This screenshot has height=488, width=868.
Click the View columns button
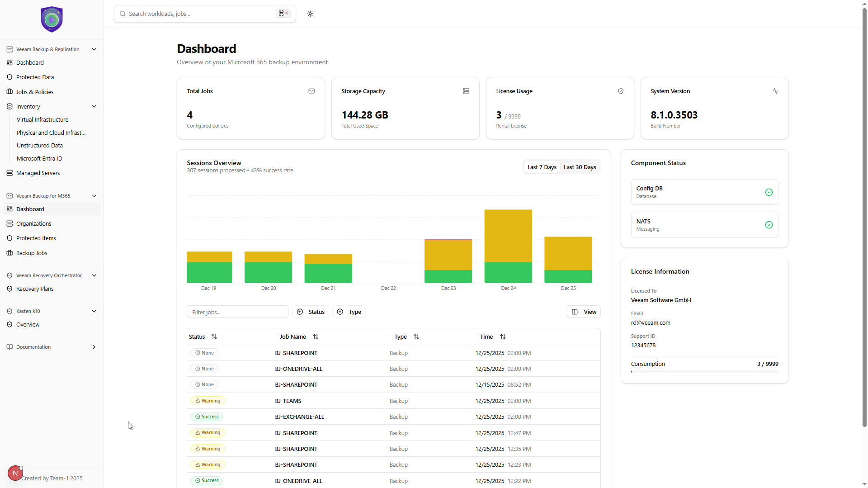tap(584, 312)
